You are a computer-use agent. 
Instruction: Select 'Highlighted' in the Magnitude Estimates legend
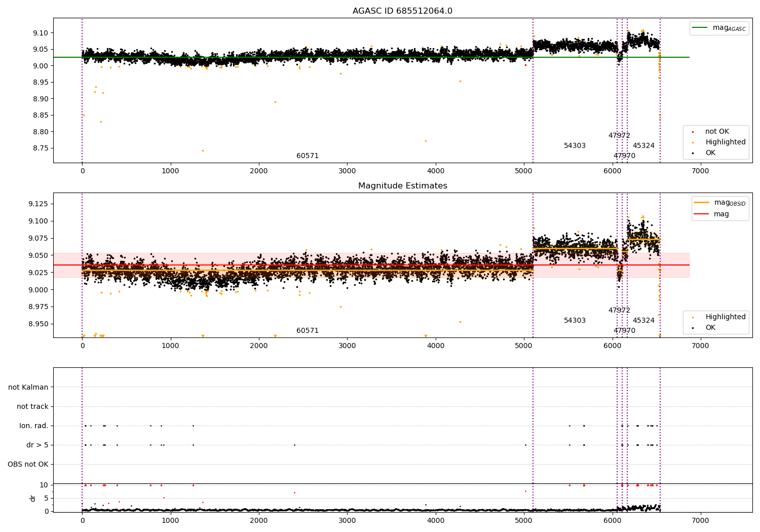tap(726, 317)
